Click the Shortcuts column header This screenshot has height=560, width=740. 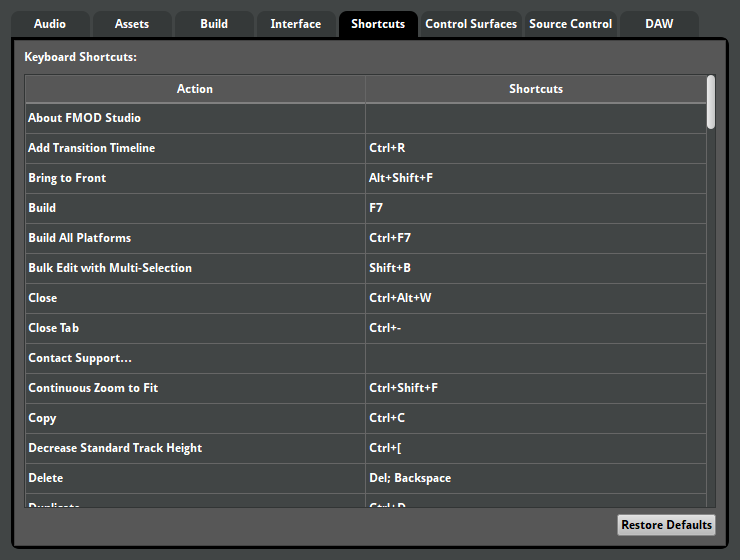536,89
